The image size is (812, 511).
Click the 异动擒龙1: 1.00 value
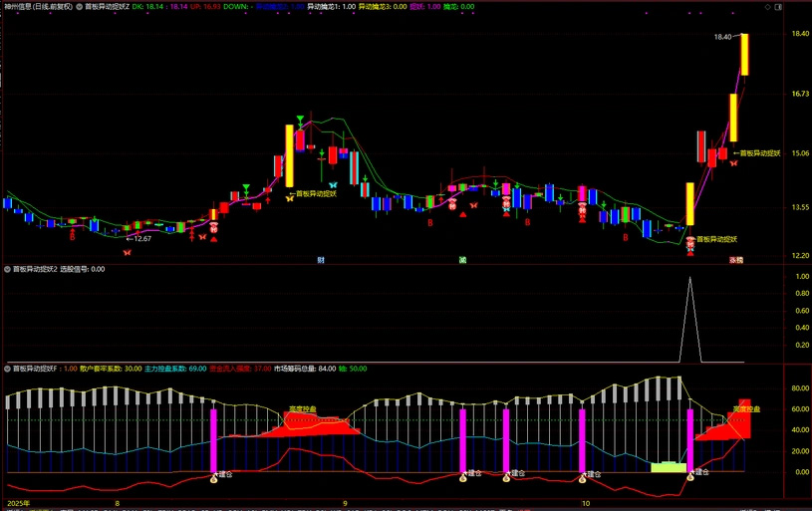click(332, 7)
